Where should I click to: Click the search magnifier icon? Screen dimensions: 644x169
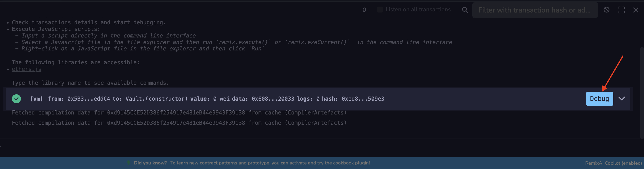point(465,10)
